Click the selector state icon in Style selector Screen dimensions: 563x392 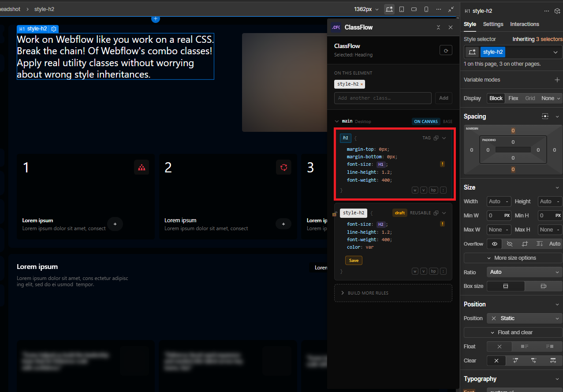472,52
